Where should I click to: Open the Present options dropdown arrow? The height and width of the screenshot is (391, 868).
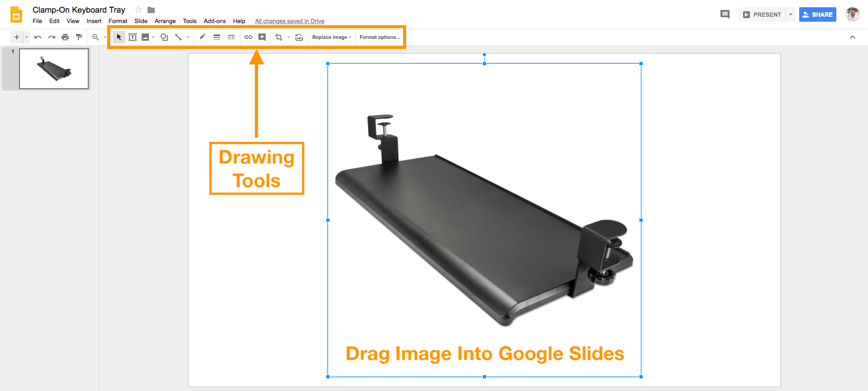[x=791, y=14]
